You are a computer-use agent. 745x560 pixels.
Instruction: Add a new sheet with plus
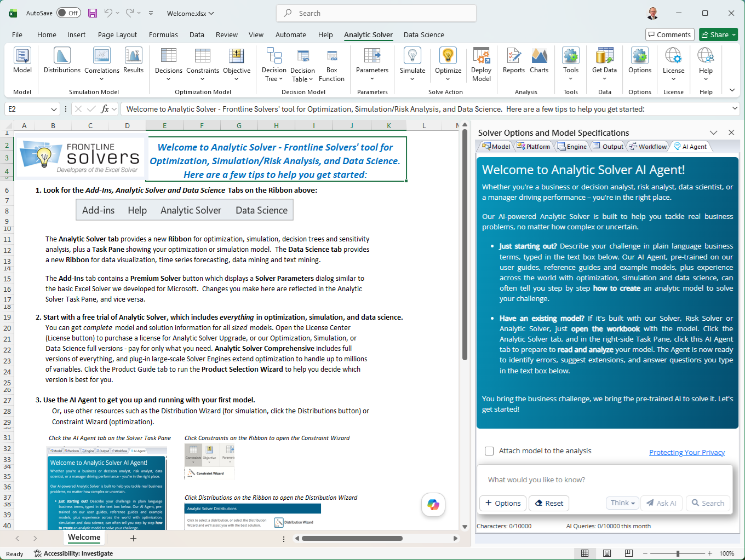[x=133, y=538]
